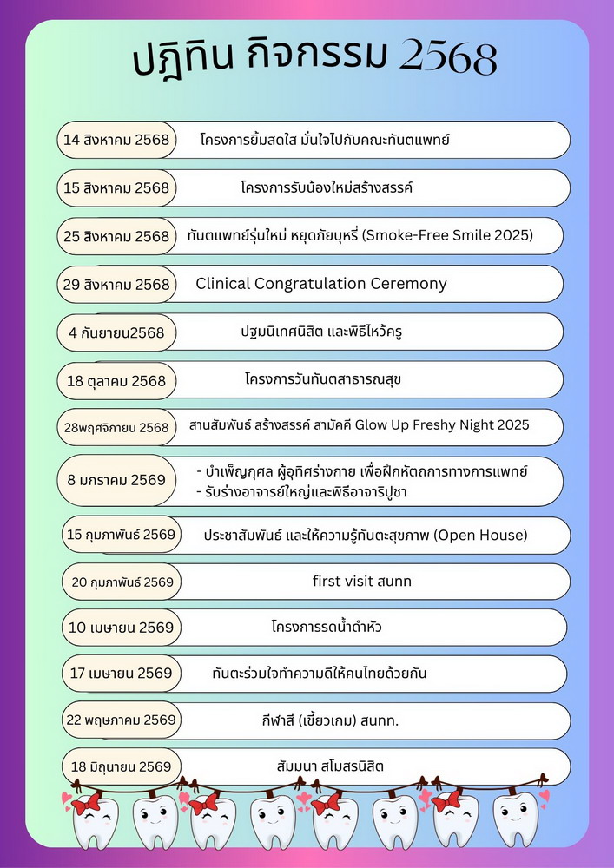The height and width of the screenshot is (868, 614).
Task: Open the Clinical Congratulation Ceremony entry
Action: pos(321,284)
